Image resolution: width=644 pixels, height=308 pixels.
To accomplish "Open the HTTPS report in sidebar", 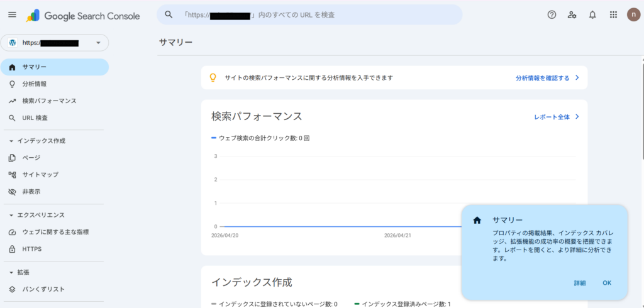I will (31, 249).
